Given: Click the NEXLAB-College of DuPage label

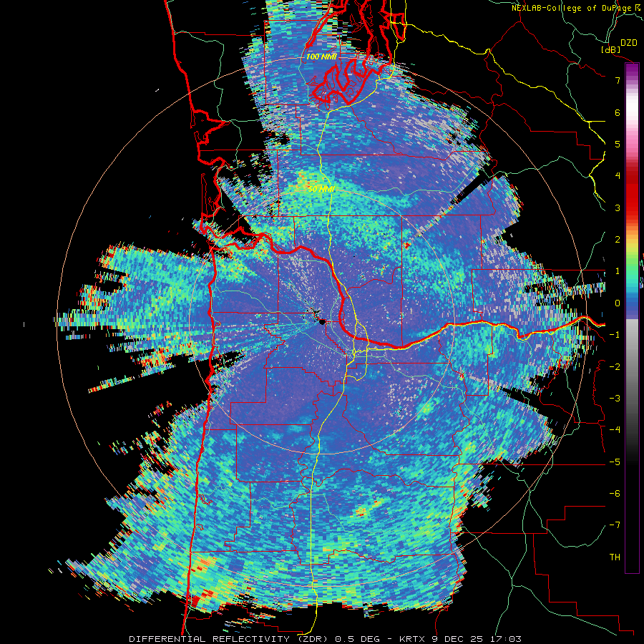Looking at the screenshot, I should (577, 8).
